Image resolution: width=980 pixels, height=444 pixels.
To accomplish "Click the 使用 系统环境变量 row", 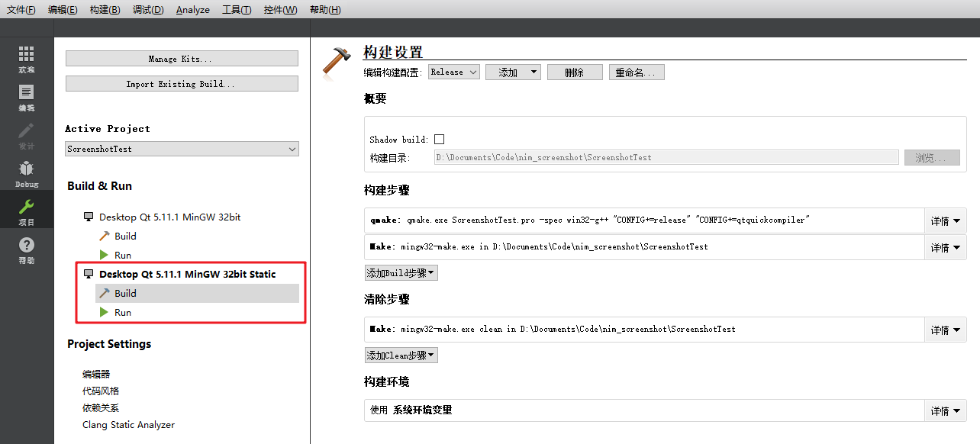I will pos(644,410).
